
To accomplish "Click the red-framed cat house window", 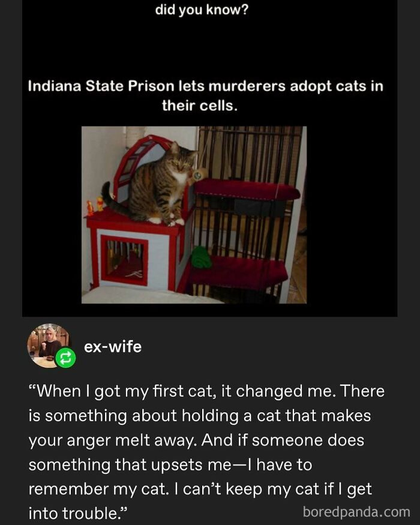I will click(124, 260).
